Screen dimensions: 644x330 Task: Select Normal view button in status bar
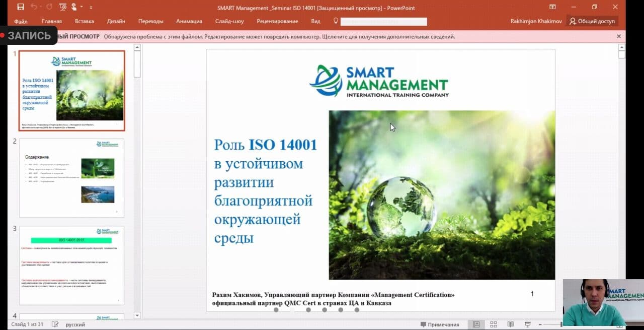pyautogui.click(x=476, y=324)
